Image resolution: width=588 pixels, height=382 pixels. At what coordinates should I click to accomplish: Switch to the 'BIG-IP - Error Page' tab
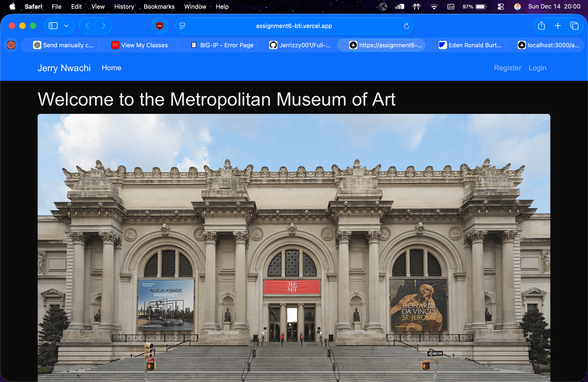tap(222, 45)
